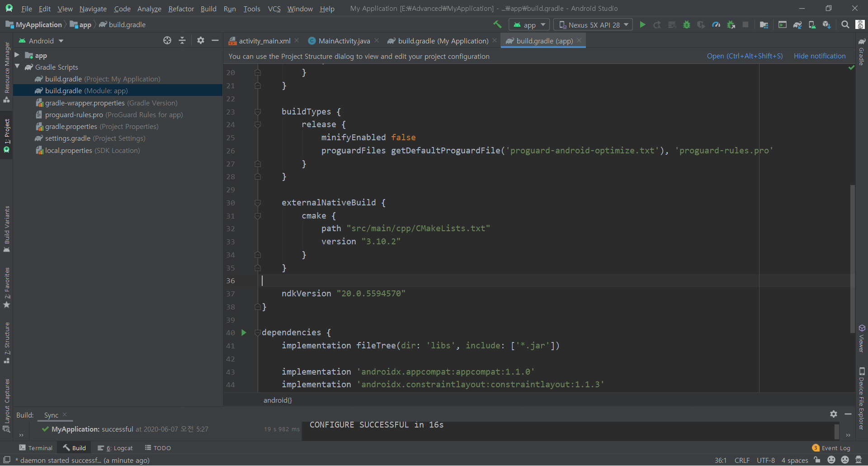Click the Apply Code Changes icon

pyautogui.click(x=672, y=24)
